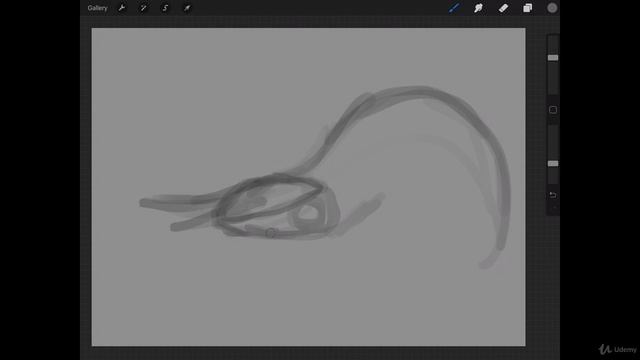Viewport: 640px width, 360px height.
Task: Click the brush opacity slider handle
Action: [553, 164]
